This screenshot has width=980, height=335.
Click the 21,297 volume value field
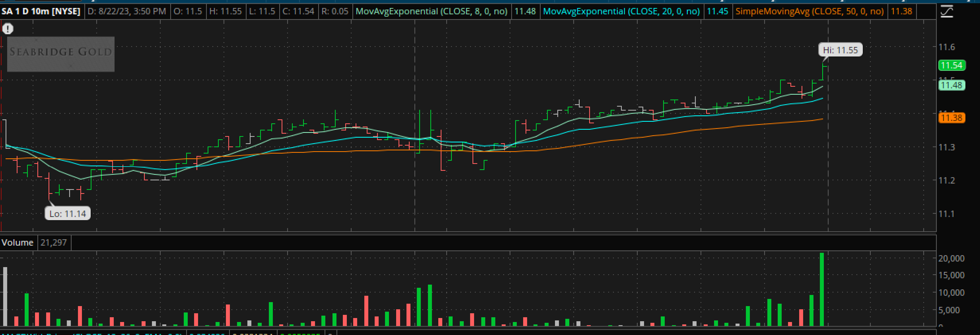point(54,242)
